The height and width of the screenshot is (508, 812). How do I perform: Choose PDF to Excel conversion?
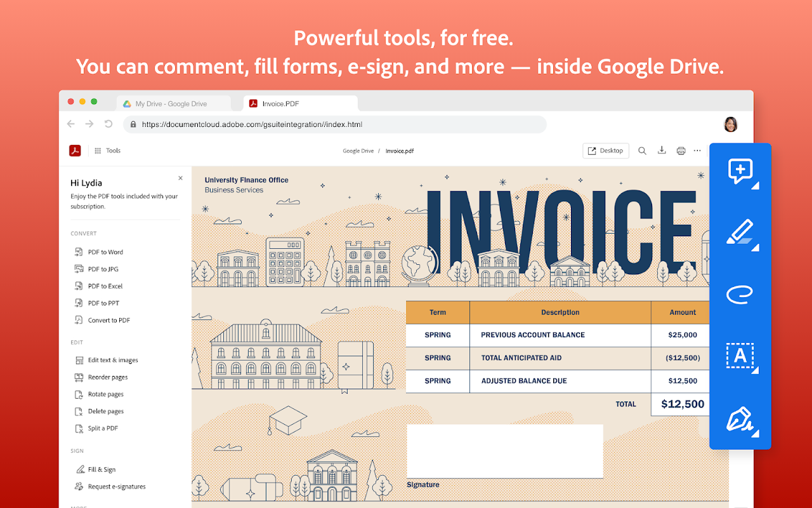point(98,286)
